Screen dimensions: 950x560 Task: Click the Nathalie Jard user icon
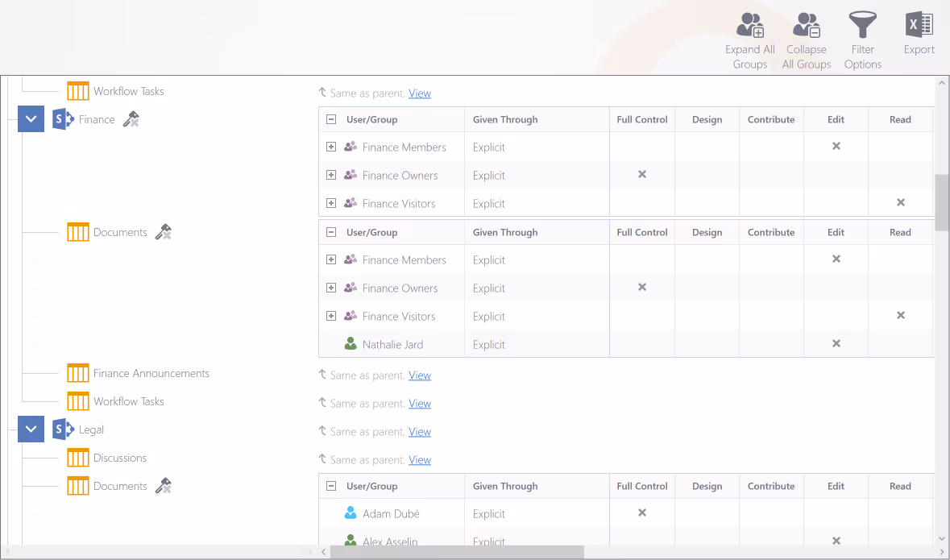pos(351,343)
